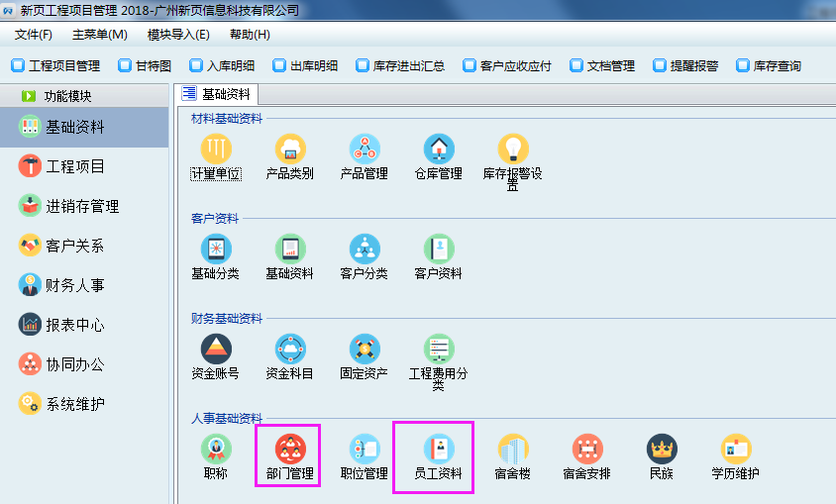
Task: Open the 主菜单(M) menu
Action: [100, 35]
